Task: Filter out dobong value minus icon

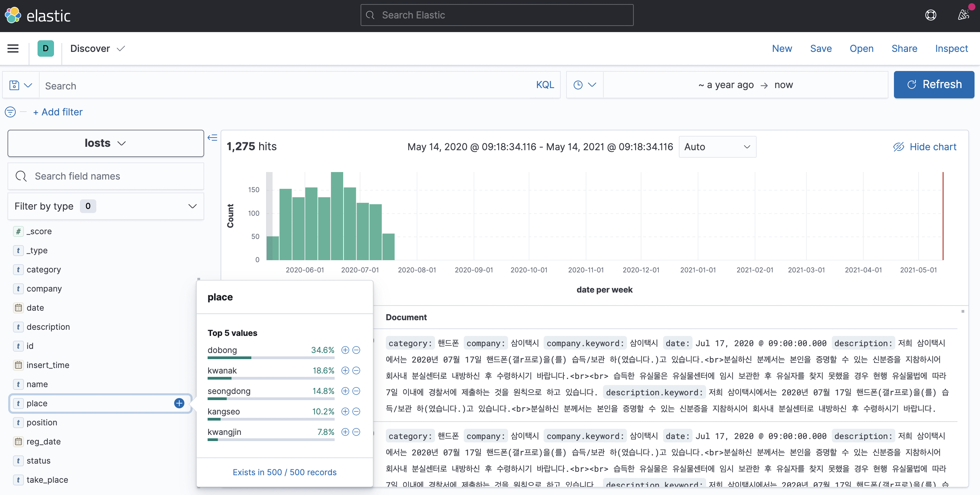Action: coord(356,350)
